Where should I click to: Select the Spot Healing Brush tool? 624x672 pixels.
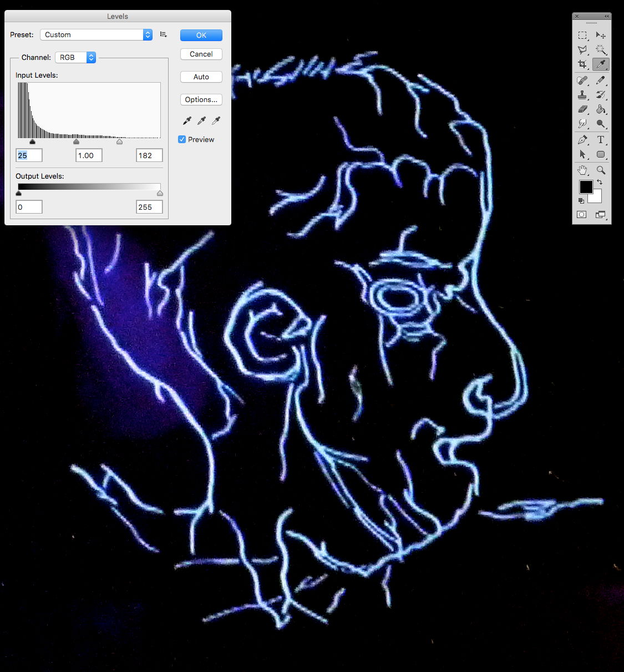582,80
